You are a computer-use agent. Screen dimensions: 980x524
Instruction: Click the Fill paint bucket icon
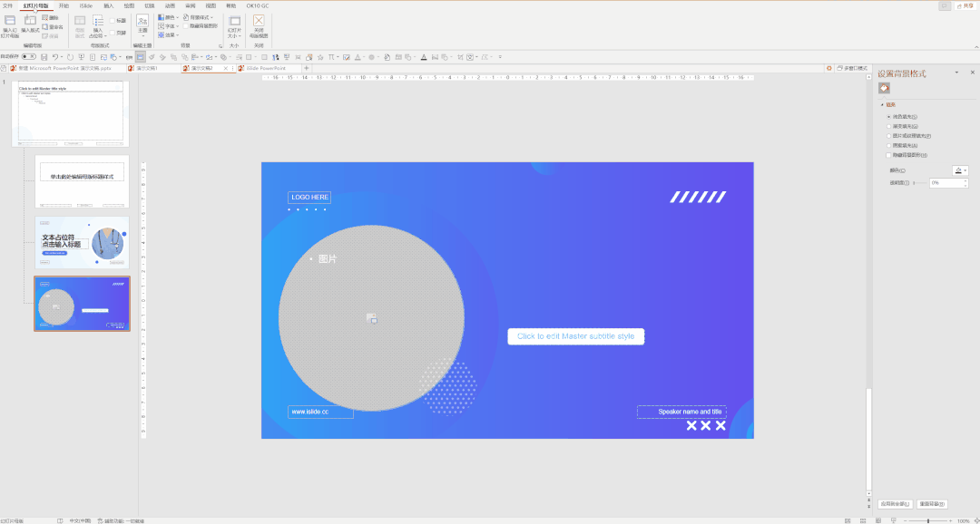(x=884, y=88)
